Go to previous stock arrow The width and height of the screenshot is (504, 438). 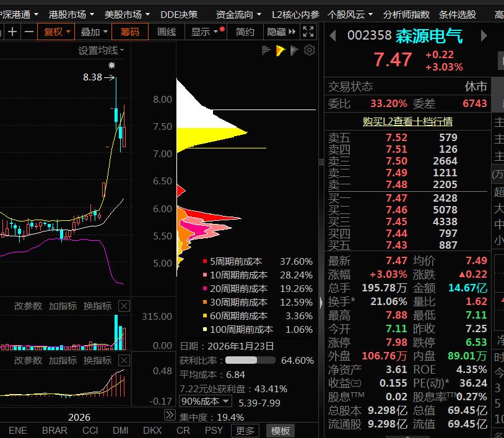[333, 35]
